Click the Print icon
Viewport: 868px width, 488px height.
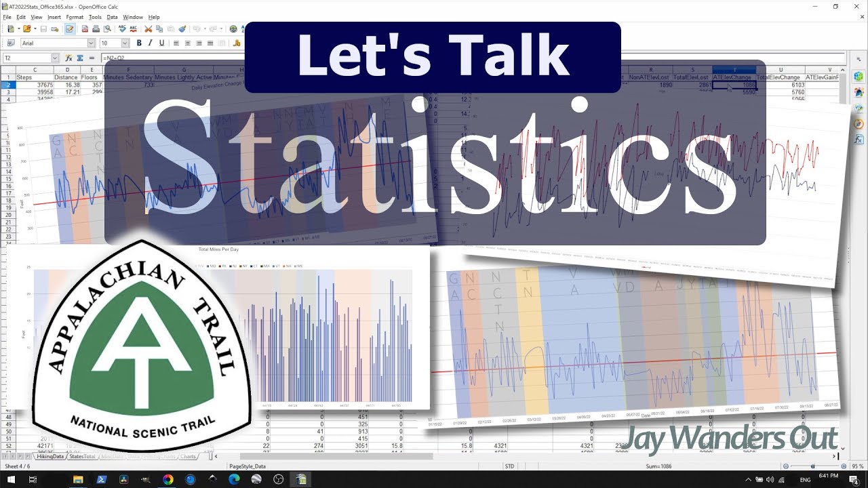tap(96, 29)
